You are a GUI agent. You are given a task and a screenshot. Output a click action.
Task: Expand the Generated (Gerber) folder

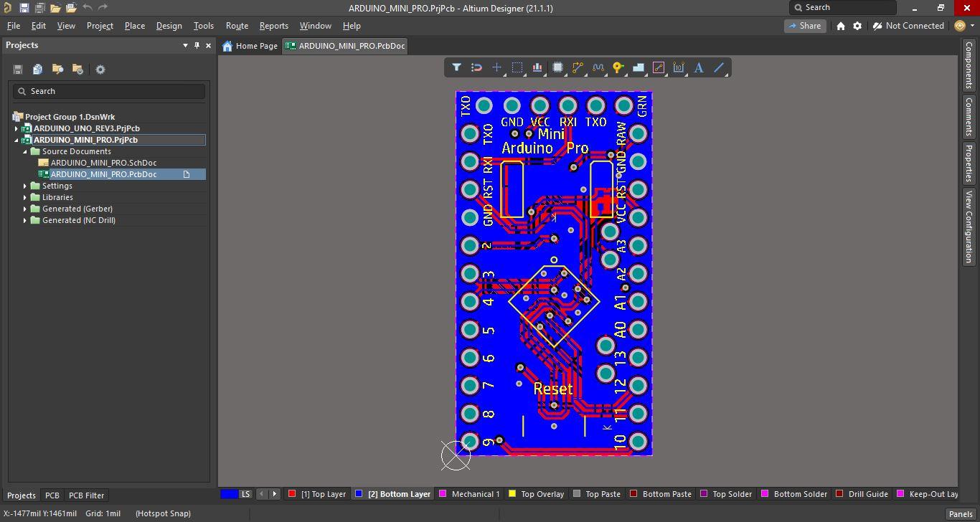(x=25, y=209)
